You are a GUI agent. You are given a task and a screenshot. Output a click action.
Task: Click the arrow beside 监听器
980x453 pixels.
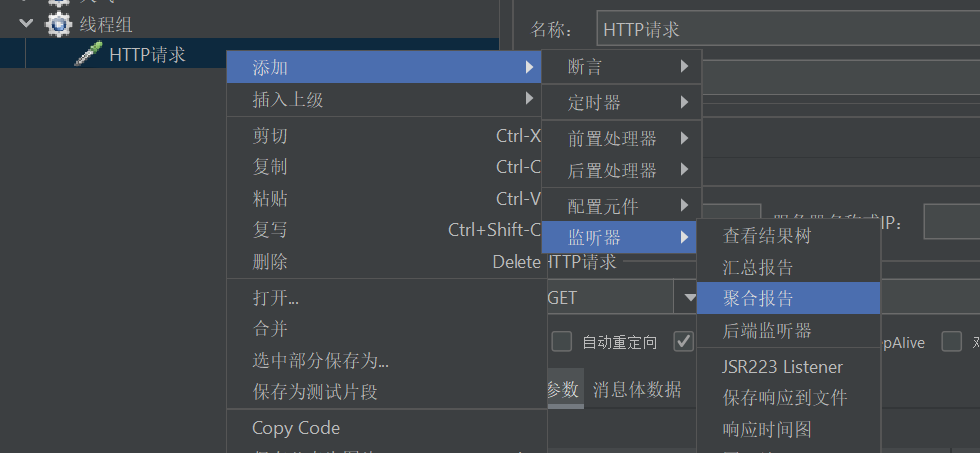(x=684, y=237)
